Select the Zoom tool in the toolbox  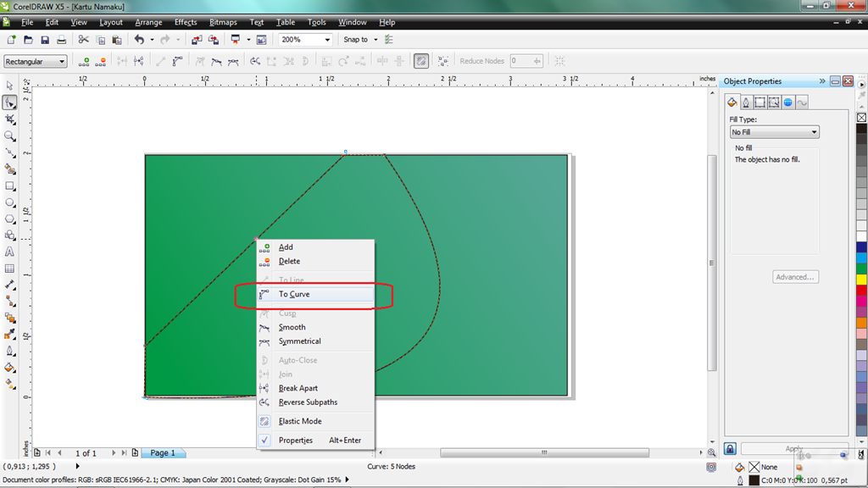coord(10,136)
